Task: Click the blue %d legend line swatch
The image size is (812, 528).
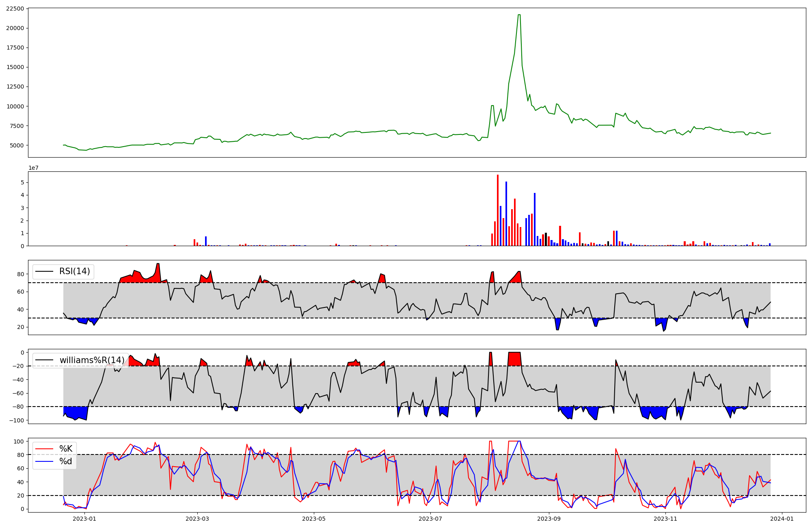Action: point(44,461)
